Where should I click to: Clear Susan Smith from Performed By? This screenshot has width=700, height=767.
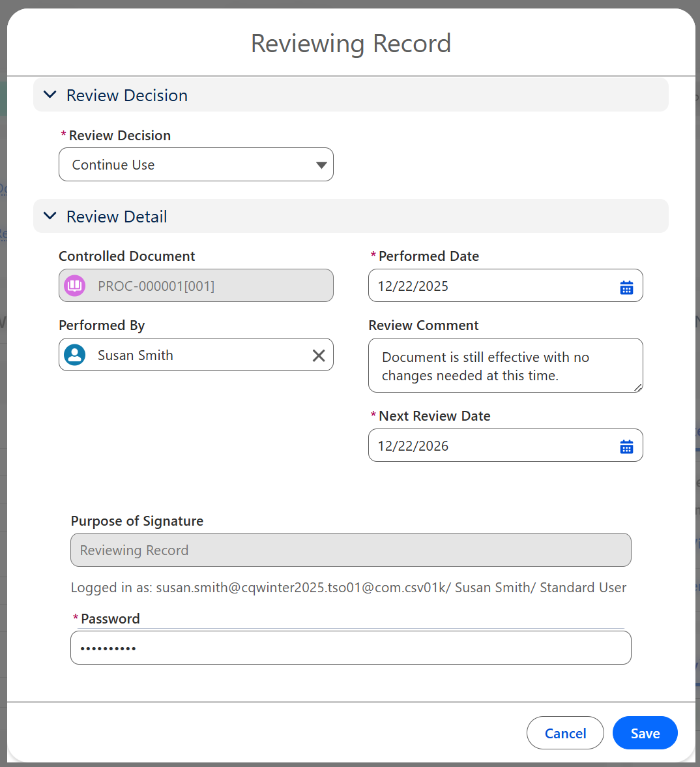coord(319,355)
